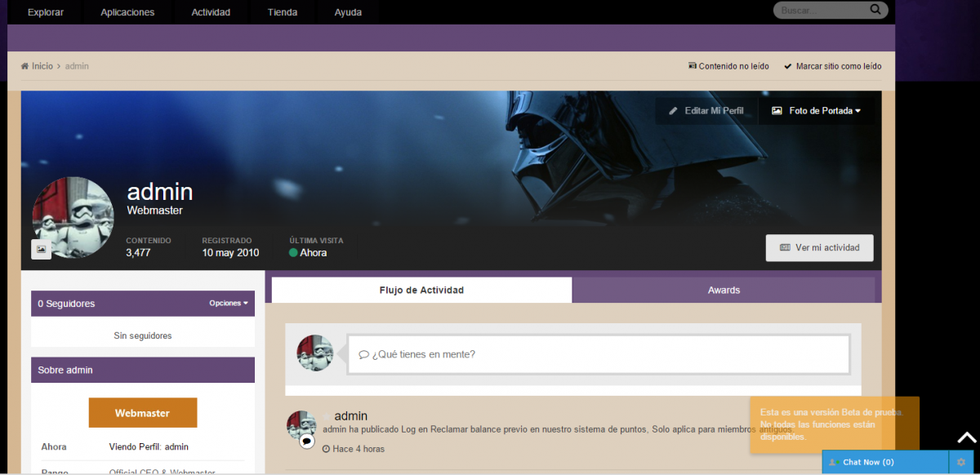Click the comment bubble icon under admin post
Viewport: 980px width, 475px height.
307,441
